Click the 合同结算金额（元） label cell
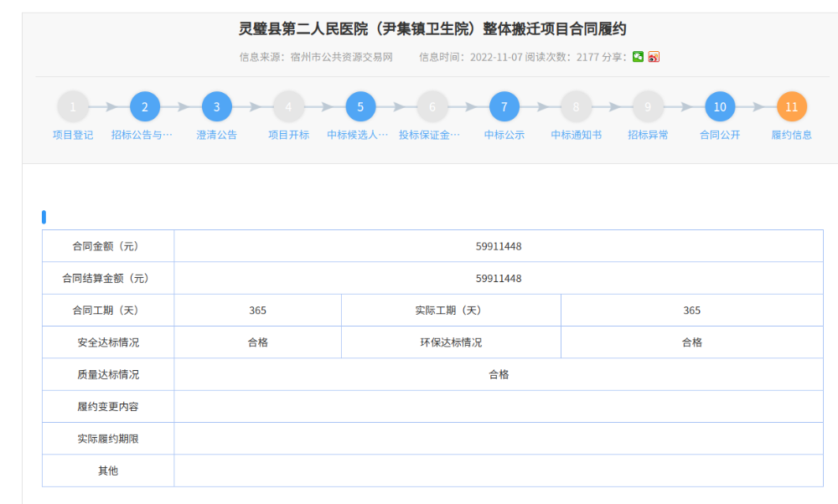The width and height of the screenshot is (838, 504). 108,278
